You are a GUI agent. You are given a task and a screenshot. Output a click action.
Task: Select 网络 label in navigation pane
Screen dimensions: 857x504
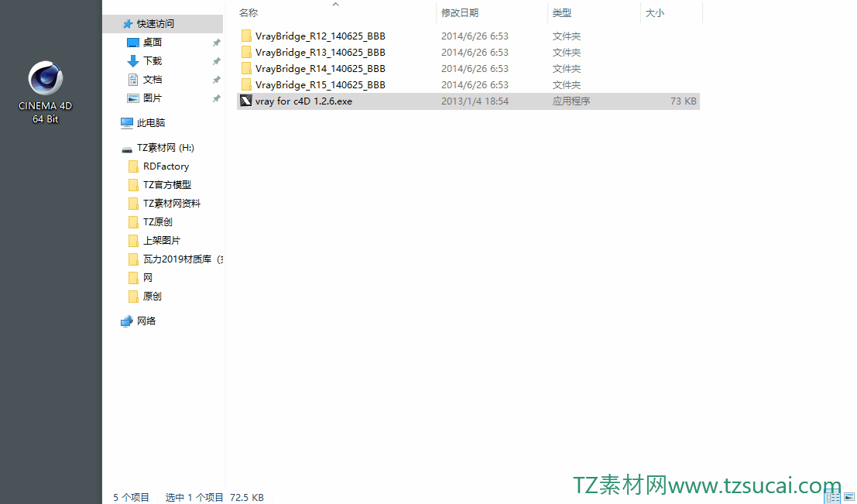click(x=146, y=321)
